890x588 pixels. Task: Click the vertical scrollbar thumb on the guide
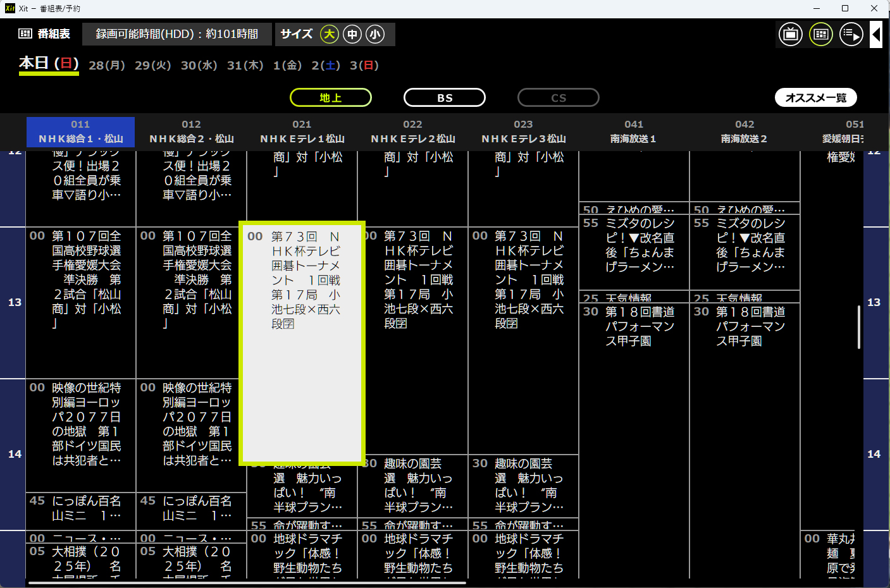[858, 327]
